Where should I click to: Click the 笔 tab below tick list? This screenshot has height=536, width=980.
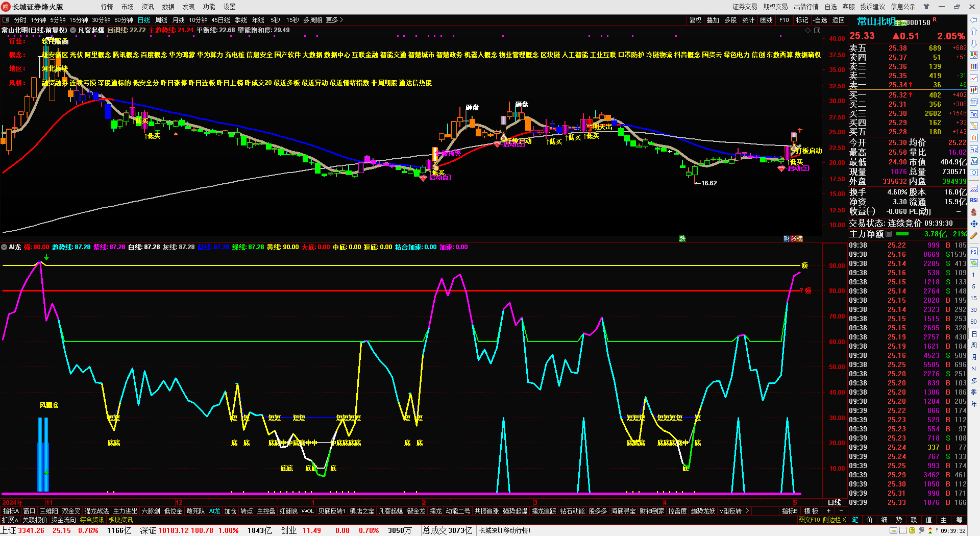click(x=855, y=520)
